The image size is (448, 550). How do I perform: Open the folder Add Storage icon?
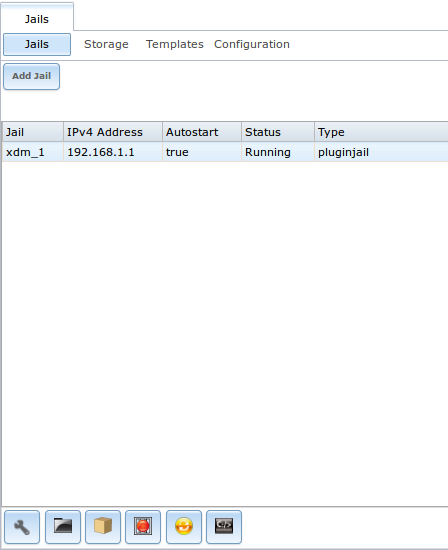tap(63, 527)
